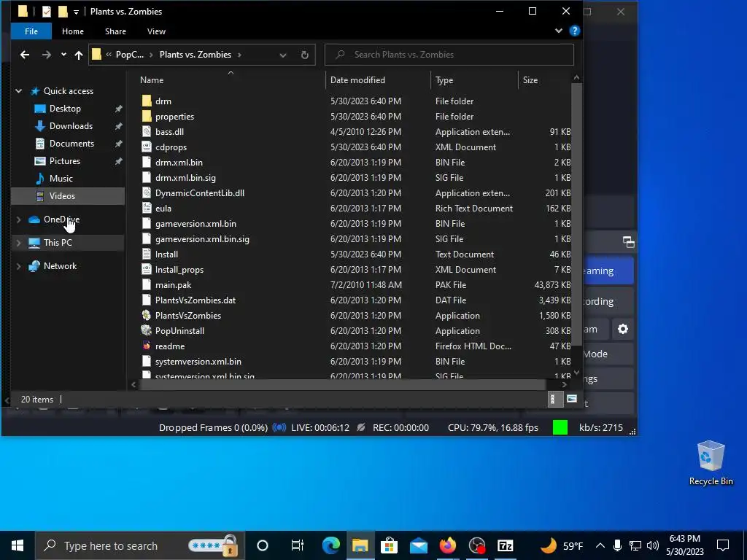Select the PopUninstall application icon

tap(147, 330)
